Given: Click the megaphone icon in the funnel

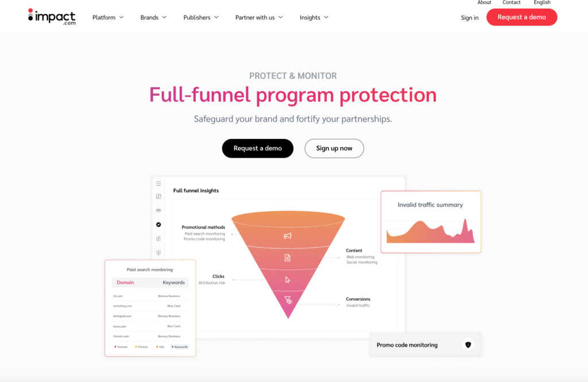Looking at the screenshot, I should point(288,236).
